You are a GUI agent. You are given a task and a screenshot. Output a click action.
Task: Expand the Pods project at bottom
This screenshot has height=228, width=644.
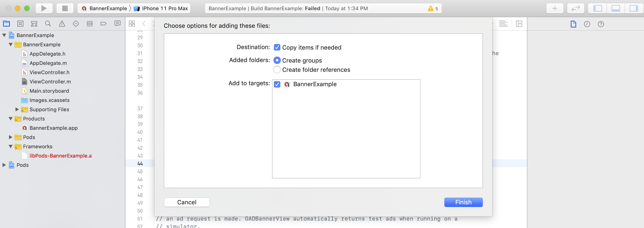click(4, 165)
